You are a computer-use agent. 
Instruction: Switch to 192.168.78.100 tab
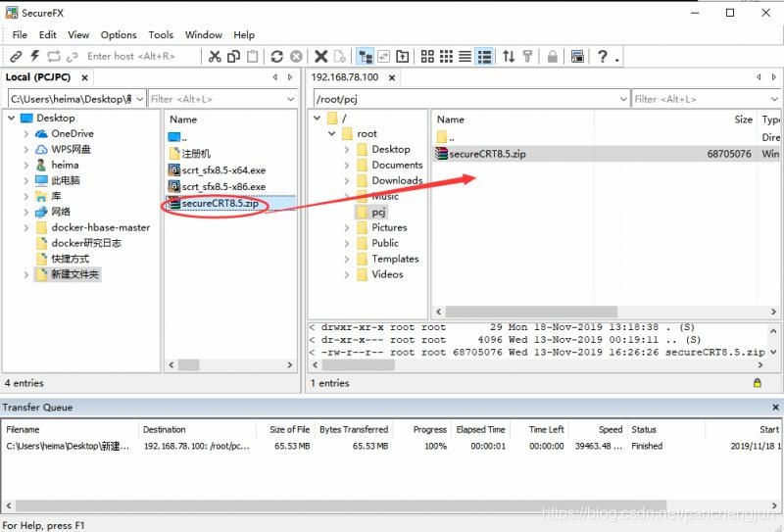pyautogui.click(x=345, y=77)
